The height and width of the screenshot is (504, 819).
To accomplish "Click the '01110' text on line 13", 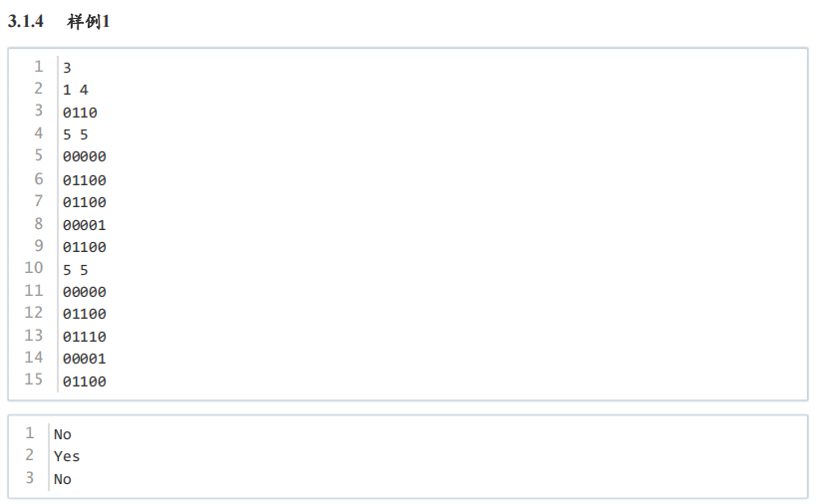I will (x=84, y=337).
